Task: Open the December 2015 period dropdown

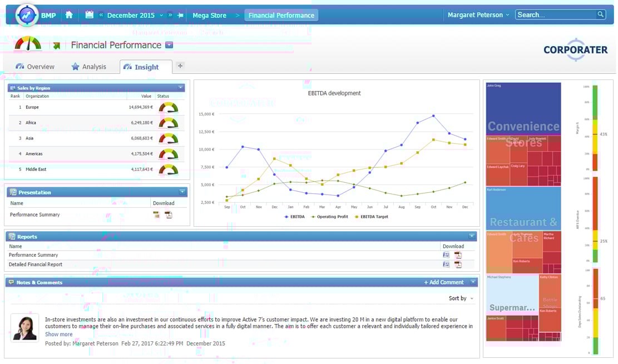Action: point(161,14)
